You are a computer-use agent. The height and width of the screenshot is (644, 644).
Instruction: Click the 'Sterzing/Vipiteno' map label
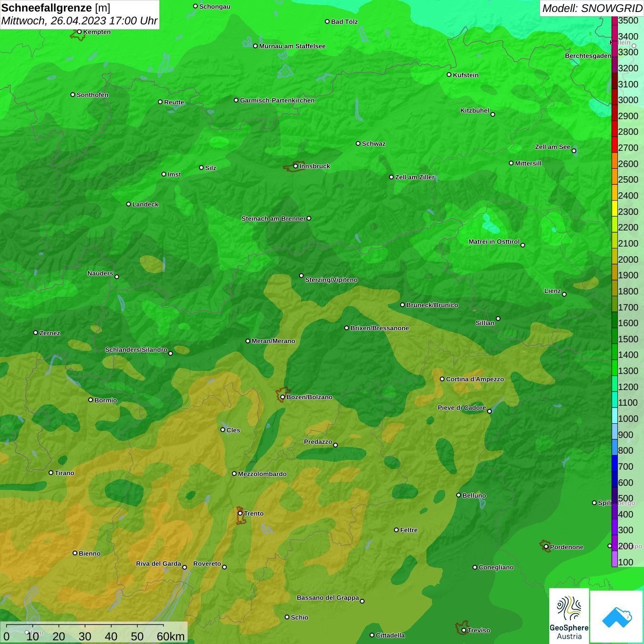tap(331, 280)
